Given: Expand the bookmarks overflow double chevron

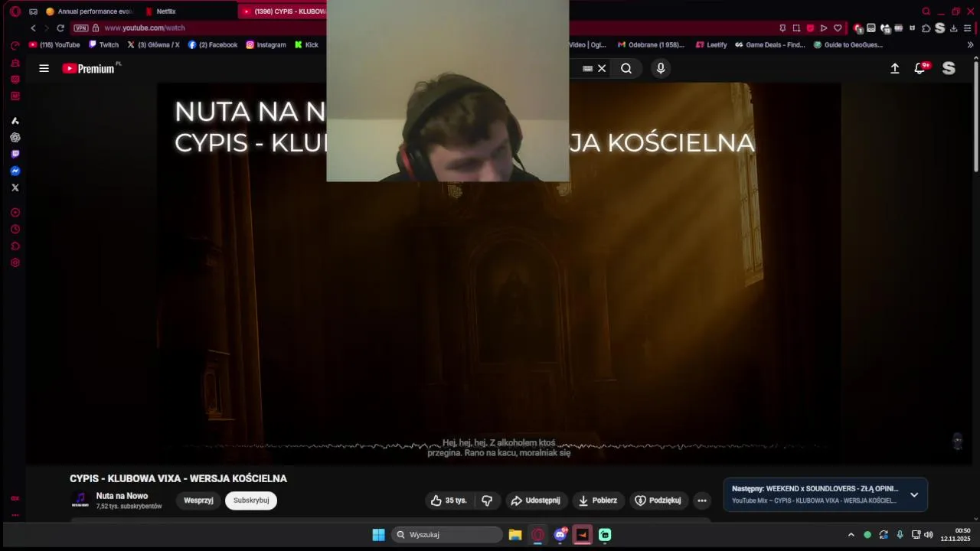Looking at the screenshot, I should click(x=970, y=45).
